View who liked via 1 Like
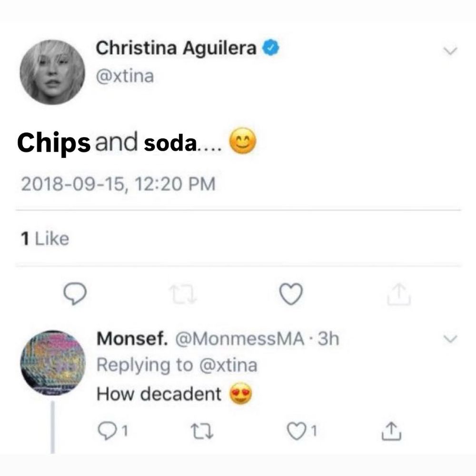Image resolution: width=476 pixels, height=476 pixels. [x=45, y=238]
